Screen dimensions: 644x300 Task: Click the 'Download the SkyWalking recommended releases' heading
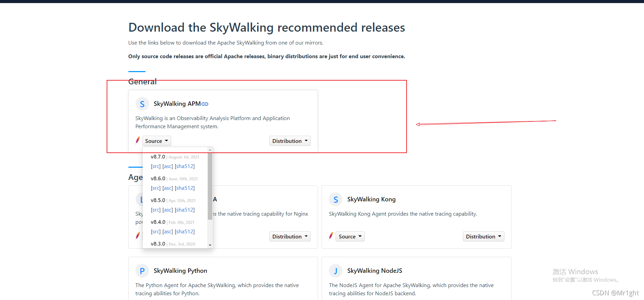pyautogui.click(x=267, y=28)
